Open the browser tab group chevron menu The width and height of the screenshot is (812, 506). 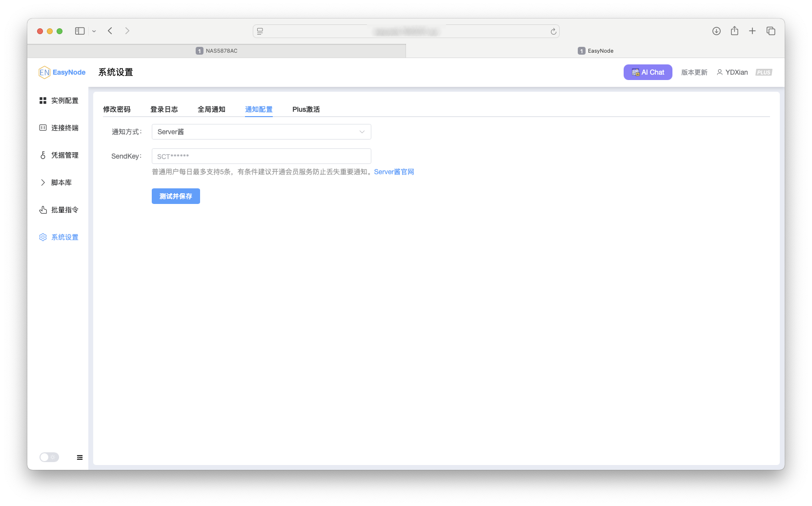click(x=94, y=31)
